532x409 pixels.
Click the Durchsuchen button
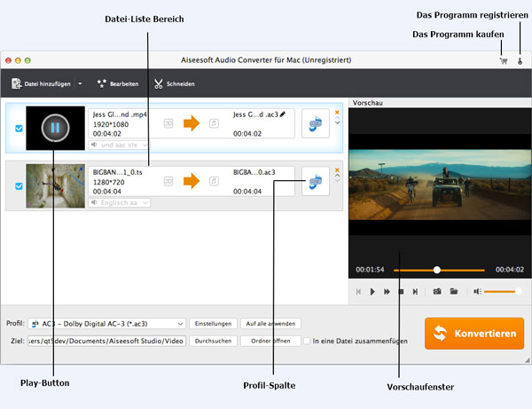coord(213,341)
